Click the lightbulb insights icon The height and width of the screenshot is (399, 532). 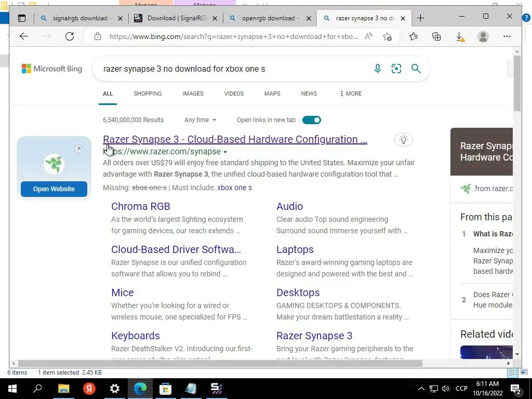click(403, 139)
